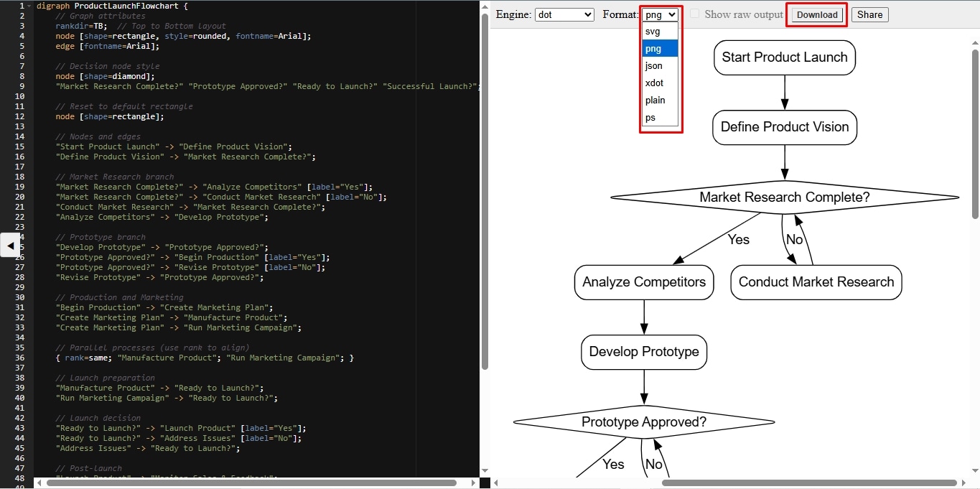The image size is (980, 489).
Task: Click the '// Launch preparation' comment
Action: click(105, 378)
